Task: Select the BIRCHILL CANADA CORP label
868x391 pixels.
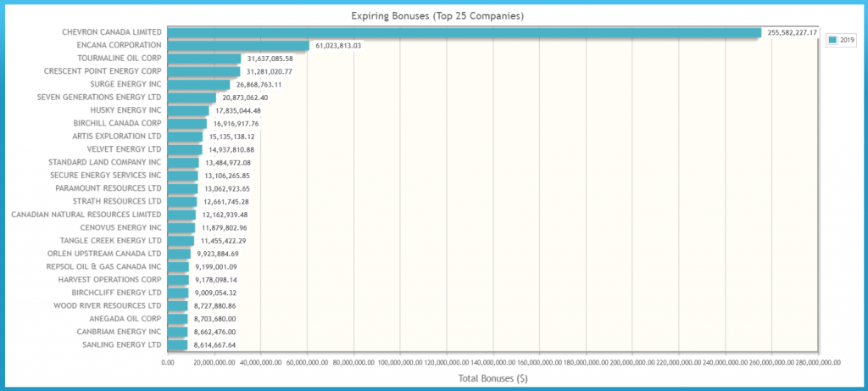Action: coord(117,124)
